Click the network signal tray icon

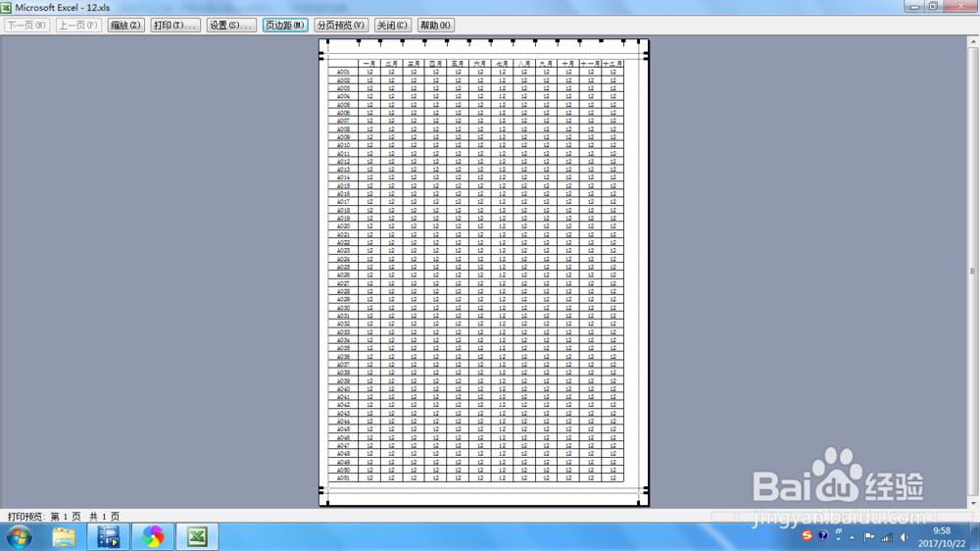pyautogui.click(x=887, y=536)
